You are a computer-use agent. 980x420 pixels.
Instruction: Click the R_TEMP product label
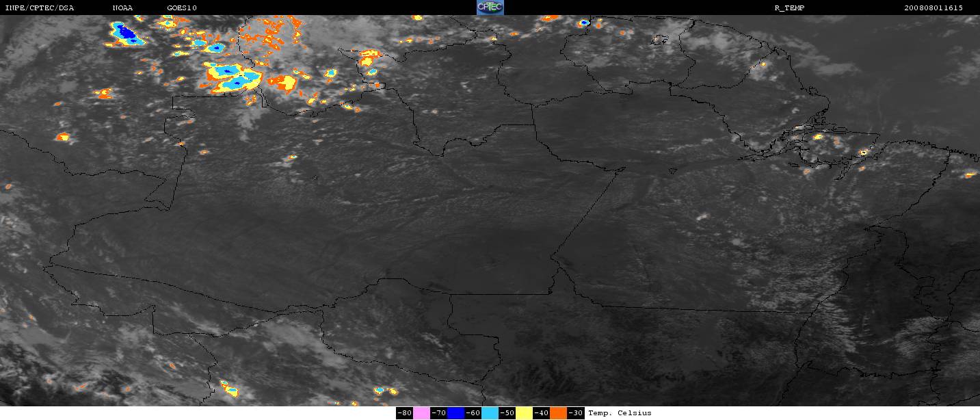coord(789,8)
